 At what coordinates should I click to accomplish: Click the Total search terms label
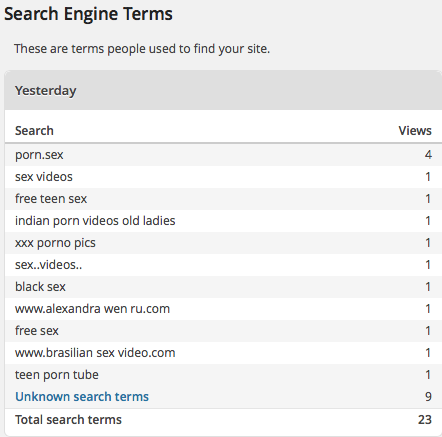tap(68, 419)
